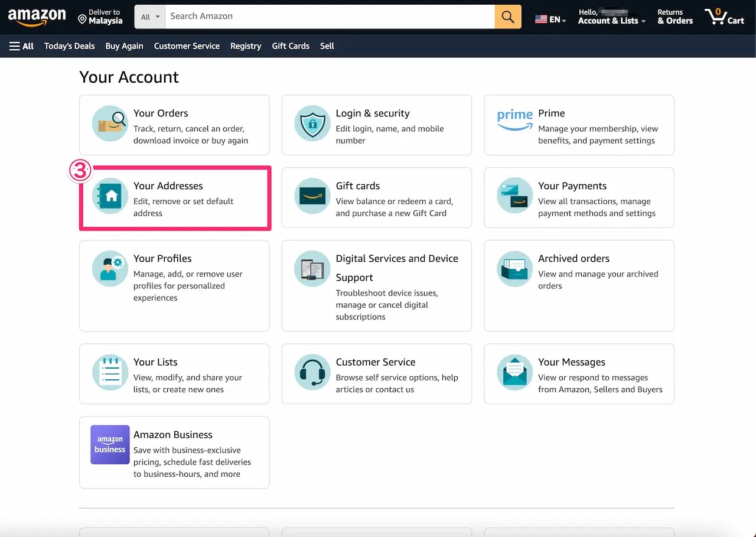Image resolution: width=756 pixels, height=537 pixels.
Task: Open the All hamburger menu
Action: (x=21, y=45)
